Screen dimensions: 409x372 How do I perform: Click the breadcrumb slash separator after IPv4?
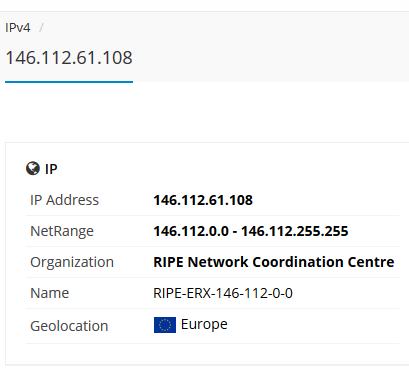pyautogui.click(x=41, y=28)
